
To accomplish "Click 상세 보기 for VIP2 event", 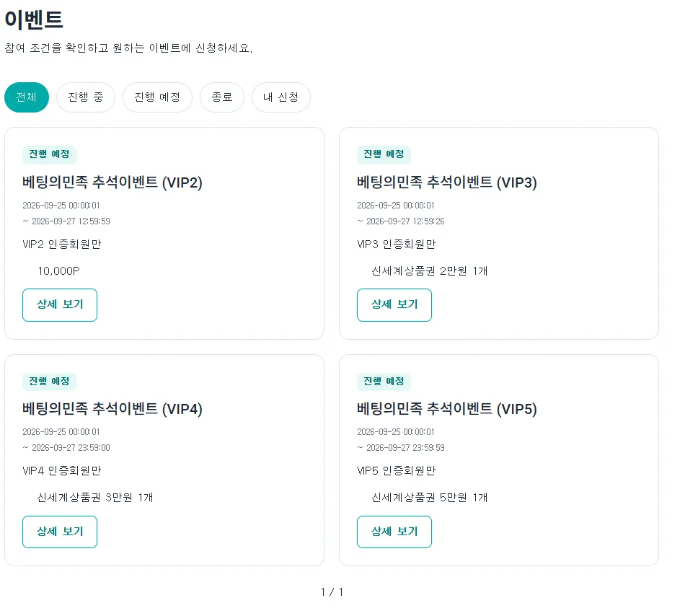I will pyautogui.click(x=60, y=304).
